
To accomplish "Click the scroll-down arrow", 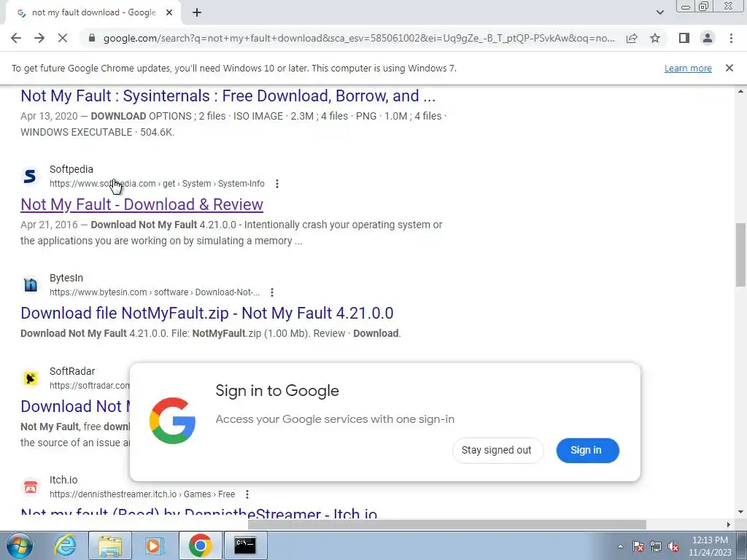I will (740, 513).
